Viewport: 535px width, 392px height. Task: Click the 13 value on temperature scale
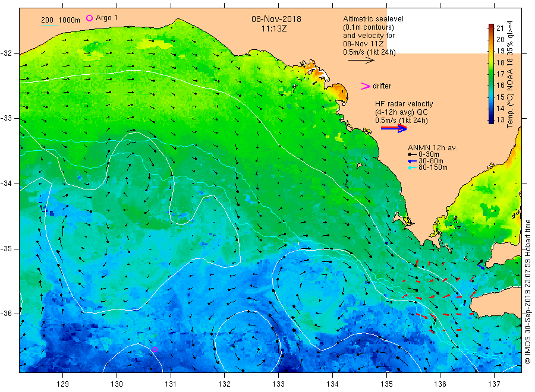500,120
